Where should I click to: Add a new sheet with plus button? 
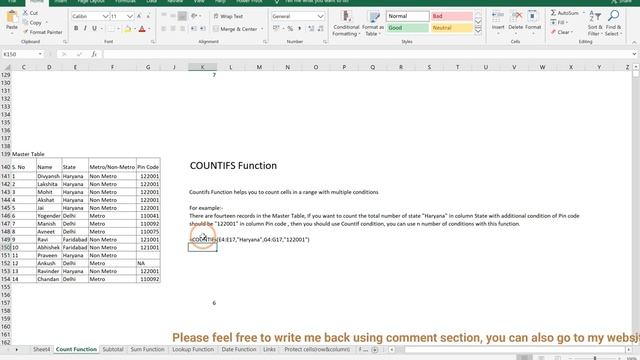[x=375, y=350]
